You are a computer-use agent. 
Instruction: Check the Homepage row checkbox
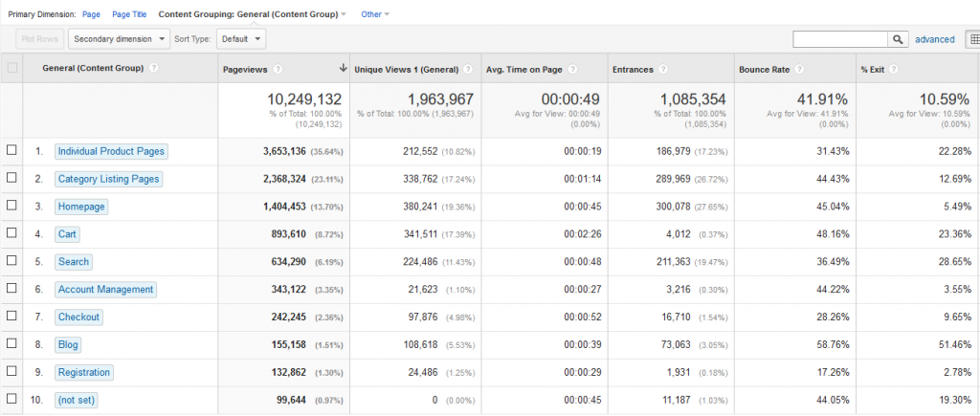[x=11, y=206]
